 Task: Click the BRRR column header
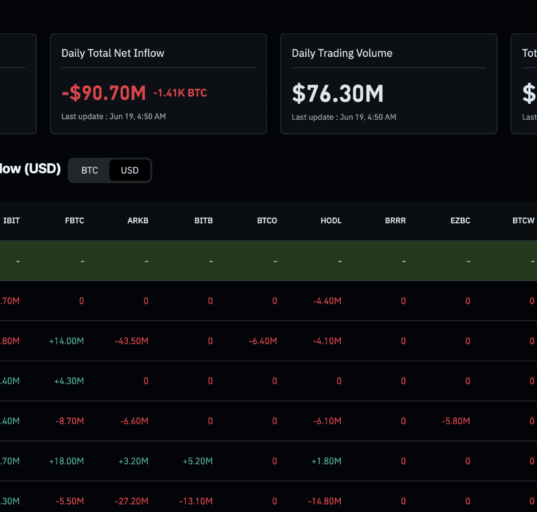point(395,221)
